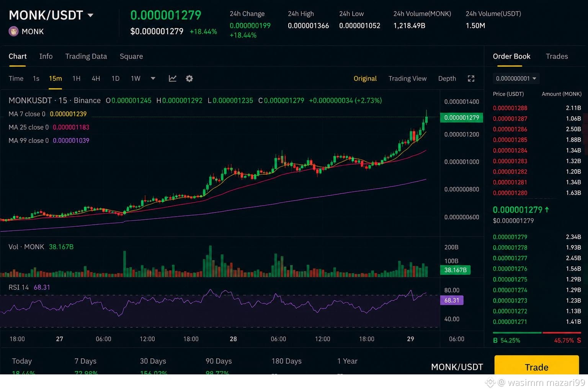Click the 1 Year performance label
Image resolution: width=588 pixels, height=392 pixels.
point(347,361)
